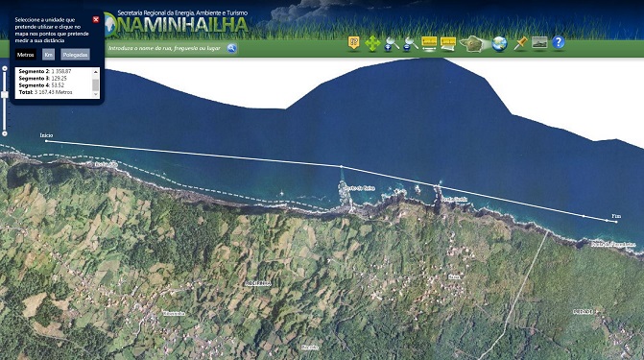The height and width of the screenshot is (360, 644).
Task: Click the yellow map tips marker icon
Action: [x=353, y=43]
